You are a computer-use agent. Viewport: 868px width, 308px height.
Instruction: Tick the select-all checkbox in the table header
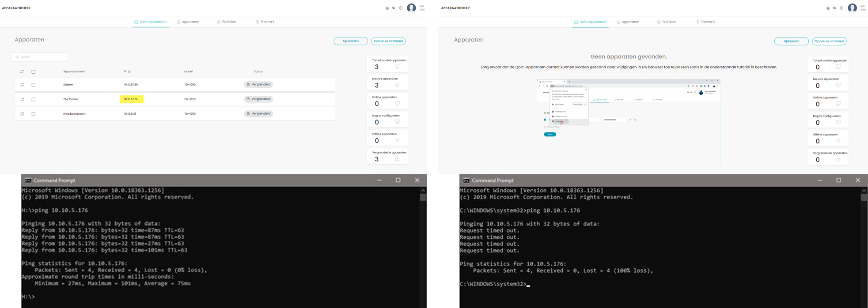point(34,71)
